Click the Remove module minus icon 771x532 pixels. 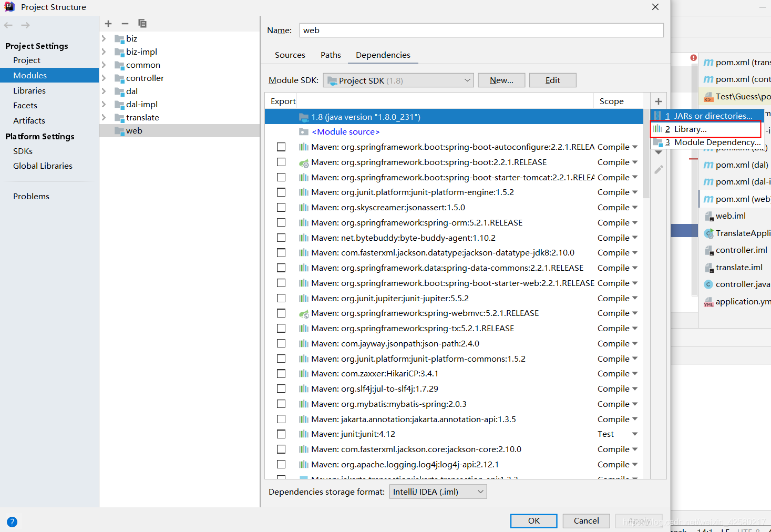point(125,24)
